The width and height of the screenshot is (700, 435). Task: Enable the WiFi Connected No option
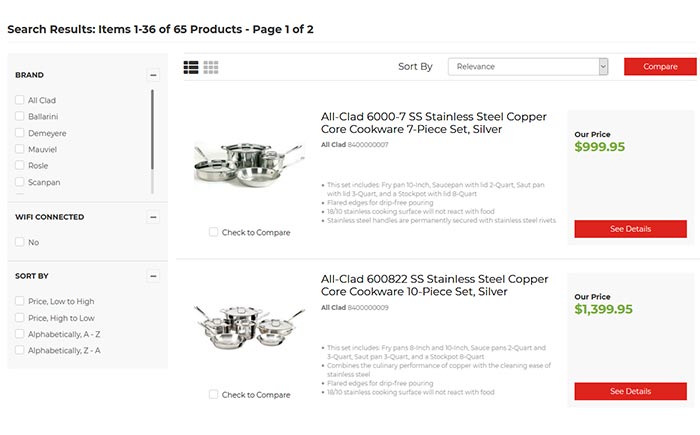[x=20, y=242]
